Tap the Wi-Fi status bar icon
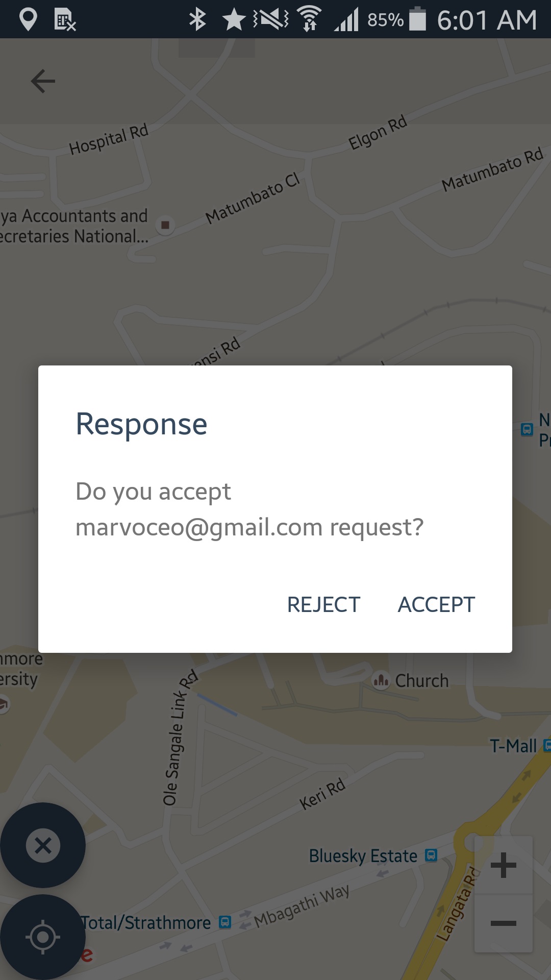 [x=309, y=19]
